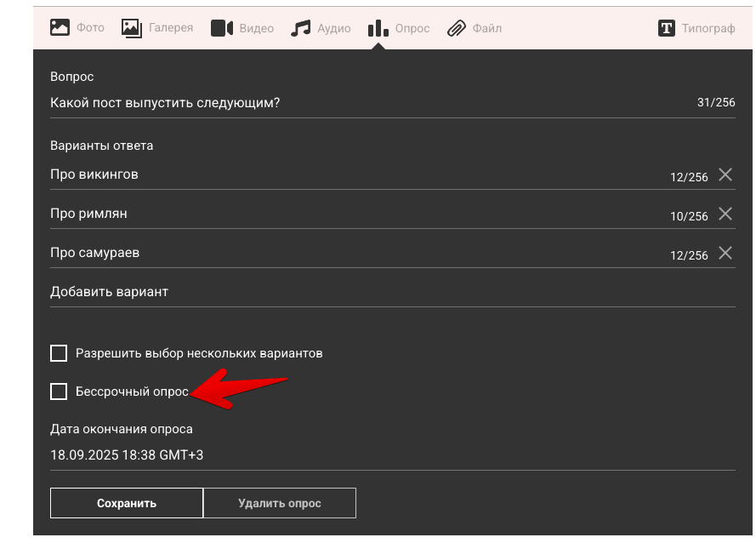Switch to the Аудио tab label

pos(333,28)
